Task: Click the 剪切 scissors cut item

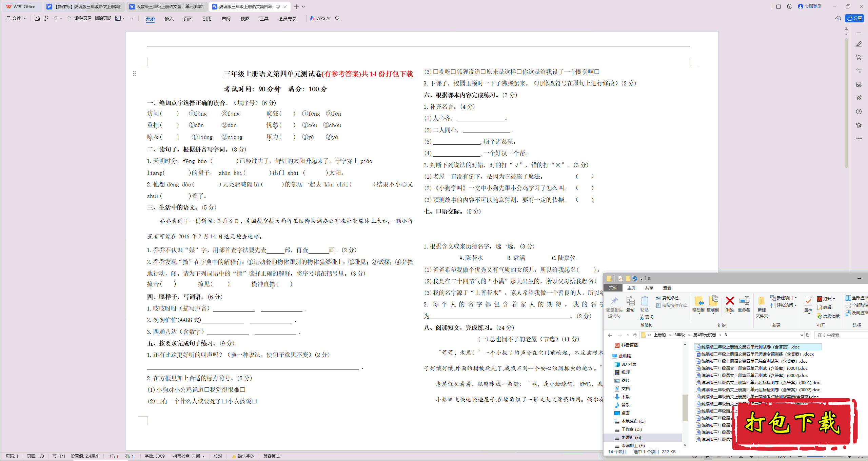Action: tap(646, 317)
